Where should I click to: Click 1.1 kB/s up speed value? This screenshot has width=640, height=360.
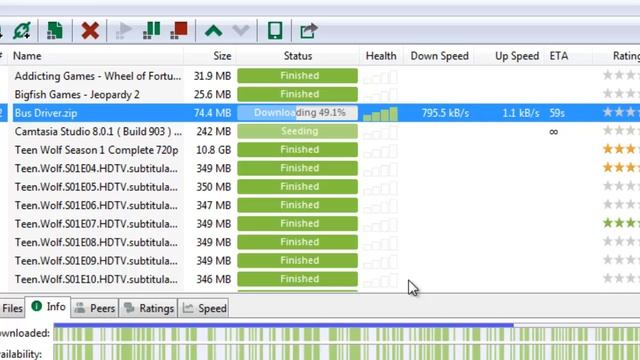tap(521, 113)
